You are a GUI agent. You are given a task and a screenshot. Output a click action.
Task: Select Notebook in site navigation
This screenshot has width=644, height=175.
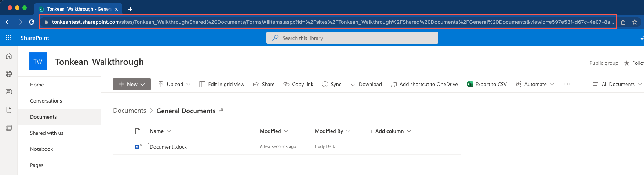[x=59, y=149]
